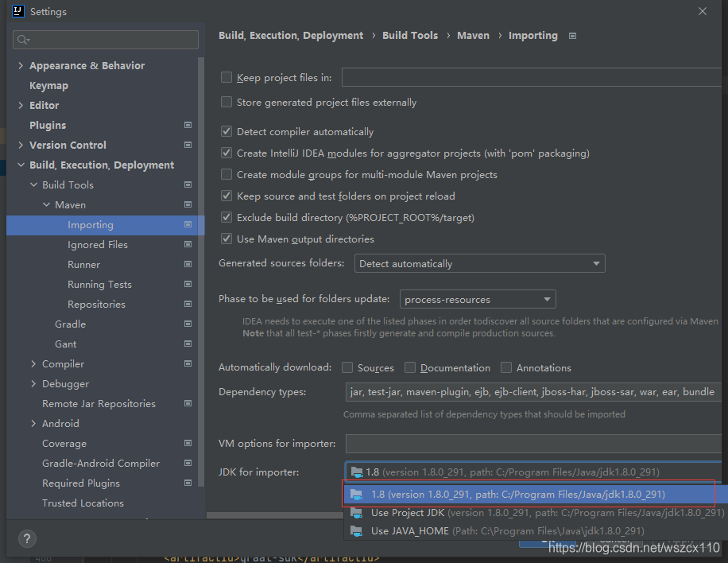
Task: Toggle Keep source and test folders on reload
Action: (x=226, y=196)
